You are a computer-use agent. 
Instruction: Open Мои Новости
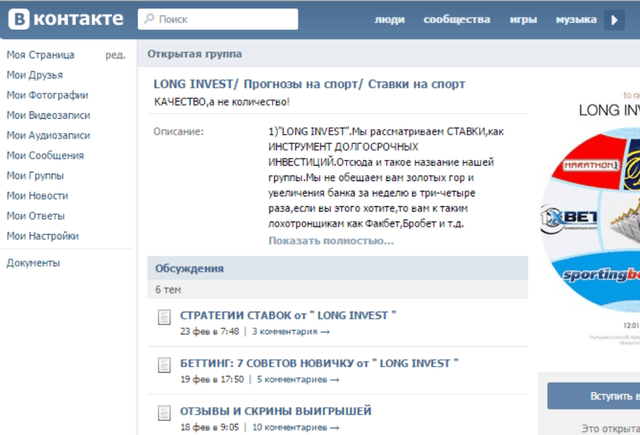pyautogui.click(x=37, y=195)
